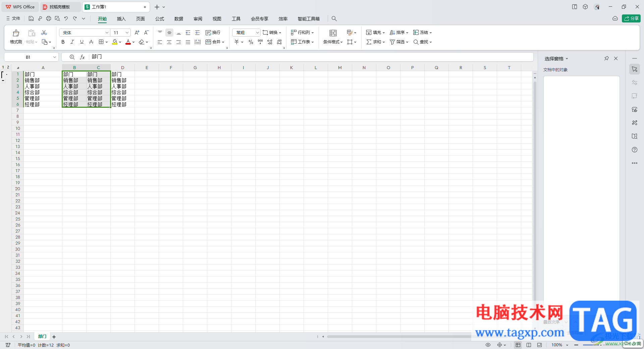Image resolution: width=644 pixels, height=349 pixels.
Task: Switch to the Page (页面) tab
Action: 141,19
